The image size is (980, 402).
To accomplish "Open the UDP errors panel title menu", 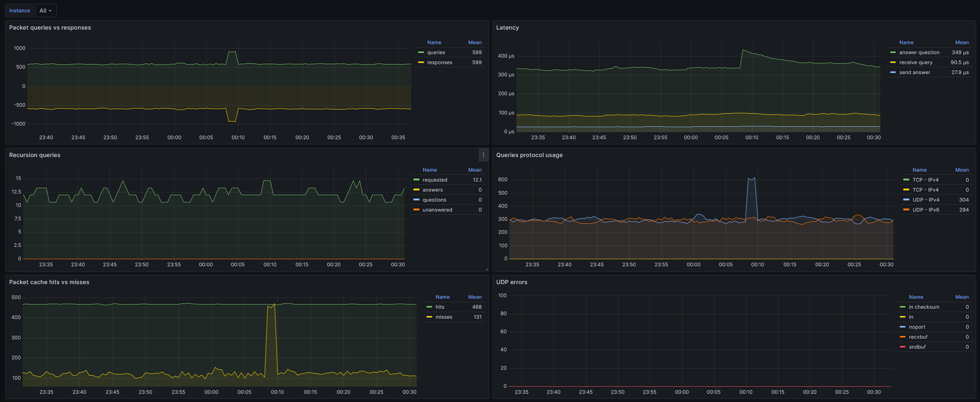I will (511, 282).
